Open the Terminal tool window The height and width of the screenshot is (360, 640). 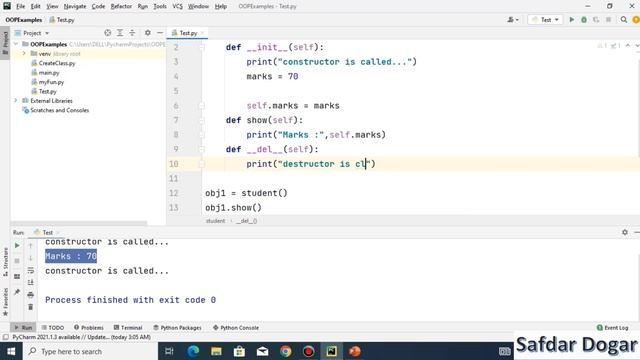(128, 327)
